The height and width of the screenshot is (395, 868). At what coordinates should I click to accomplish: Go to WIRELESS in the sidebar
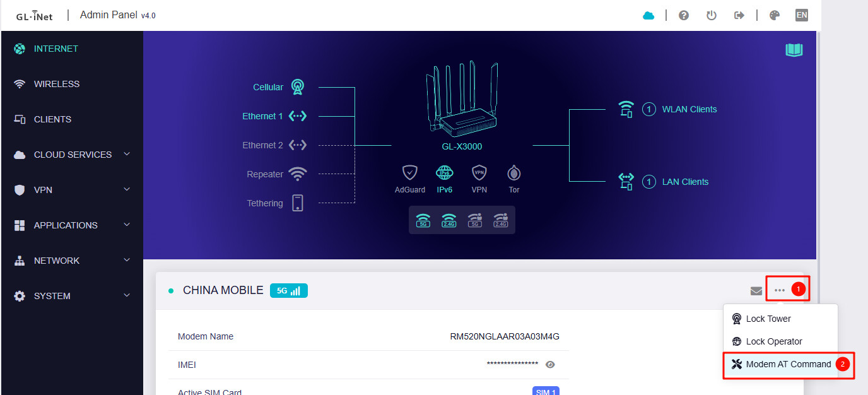pyautogui.click(x=56, y=84)
